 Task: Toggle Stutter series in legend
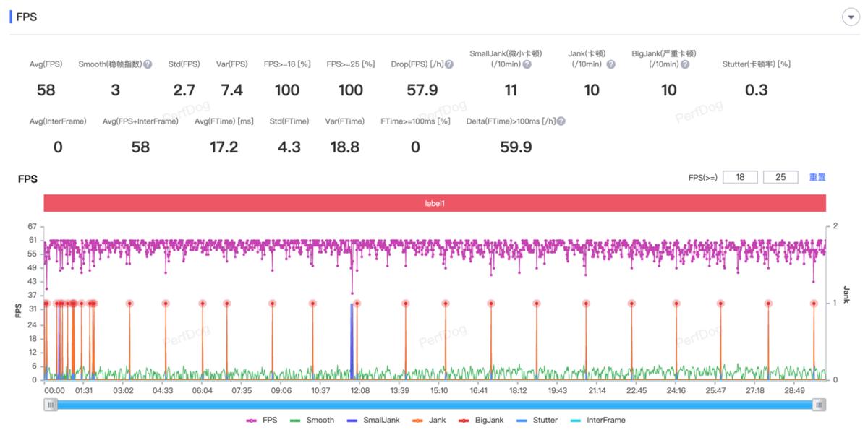click(538, 420)
